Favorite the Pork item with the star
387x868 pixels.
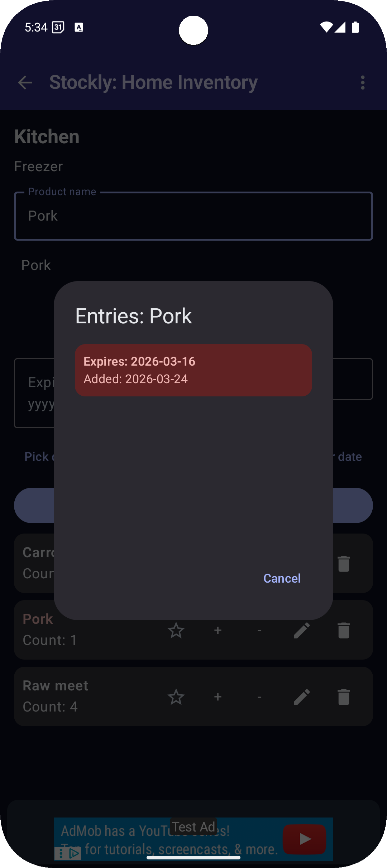tap(176, 630)
